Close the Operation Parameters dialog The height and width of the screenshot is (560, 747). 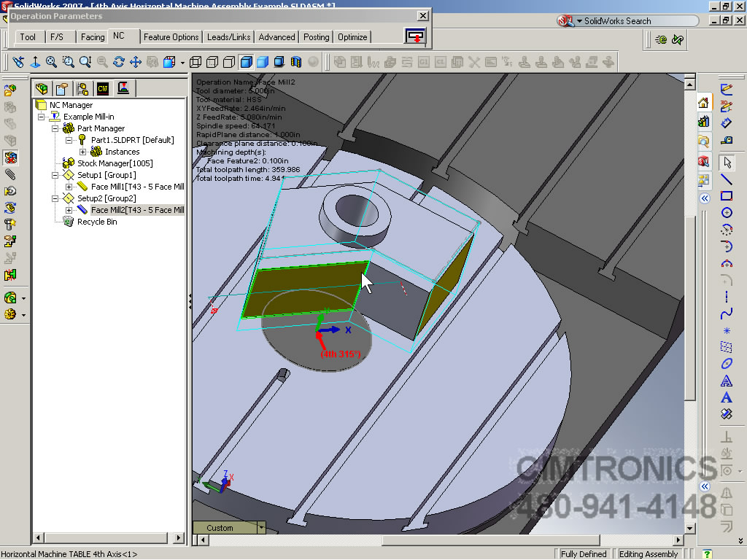pos(422,16)
